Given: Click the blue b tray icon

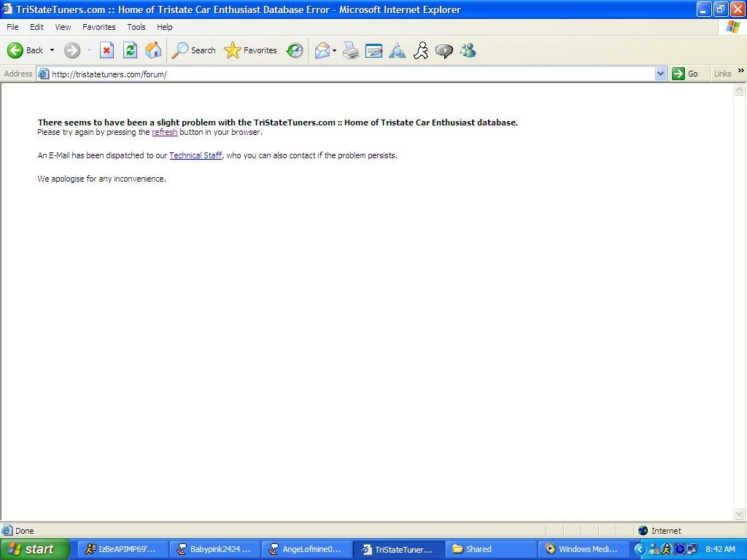Looking at the screenshot, I should [x=679, y=550].
